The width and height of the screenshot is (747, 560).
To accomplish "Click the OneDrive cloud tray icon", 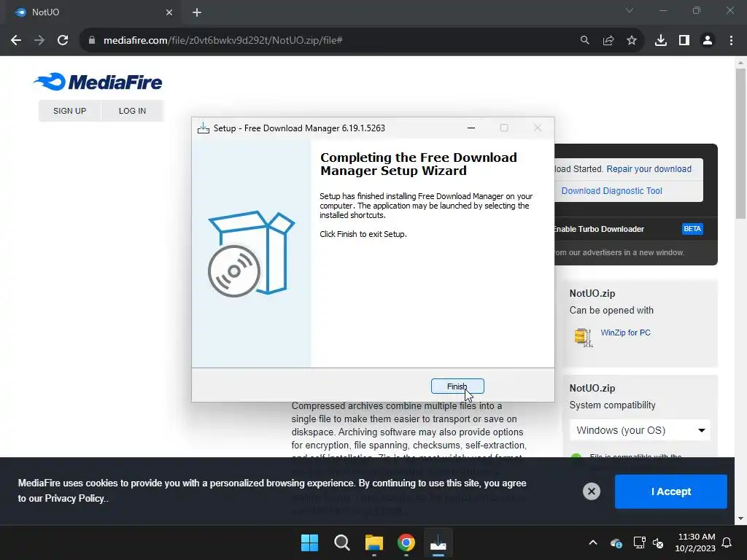I will coord(616,542).
